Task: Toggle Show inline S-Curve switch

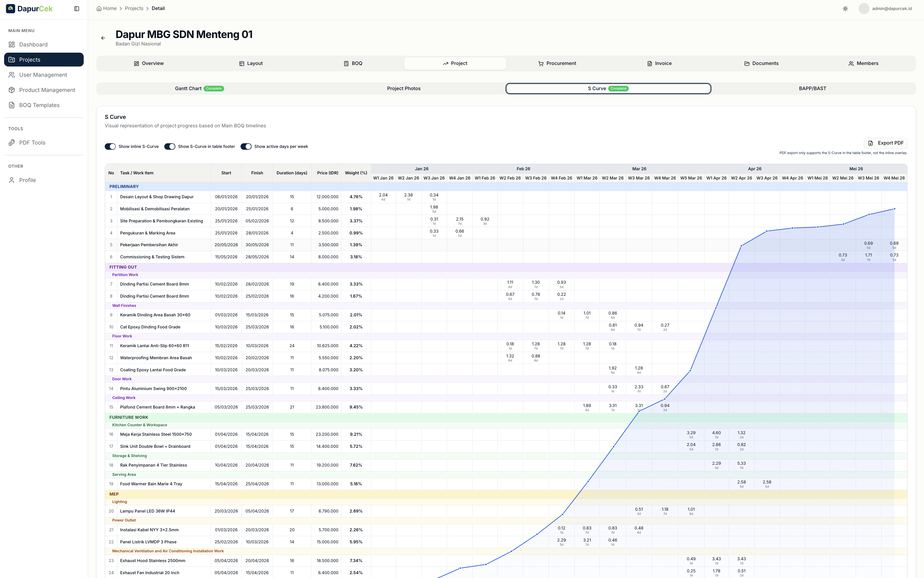Action: [x=110, y=146]
